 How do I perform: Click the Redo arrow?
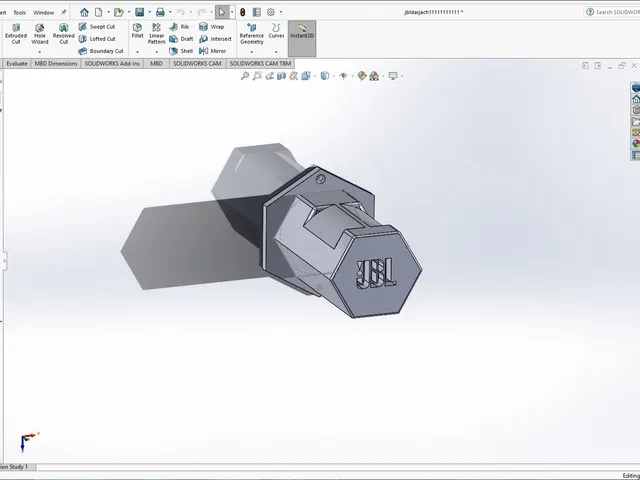(x=202, y=12)
